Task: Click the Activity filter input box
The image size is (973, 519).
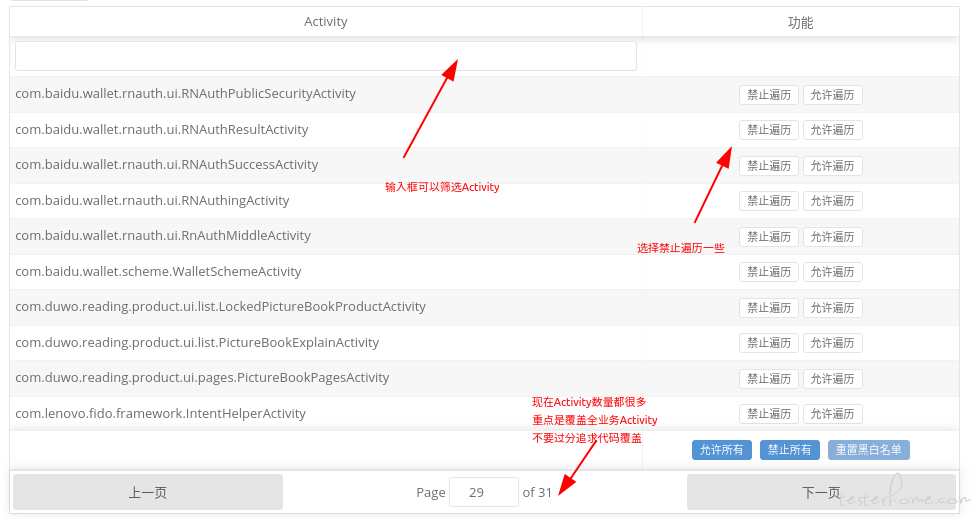Action: click(325, 56)
